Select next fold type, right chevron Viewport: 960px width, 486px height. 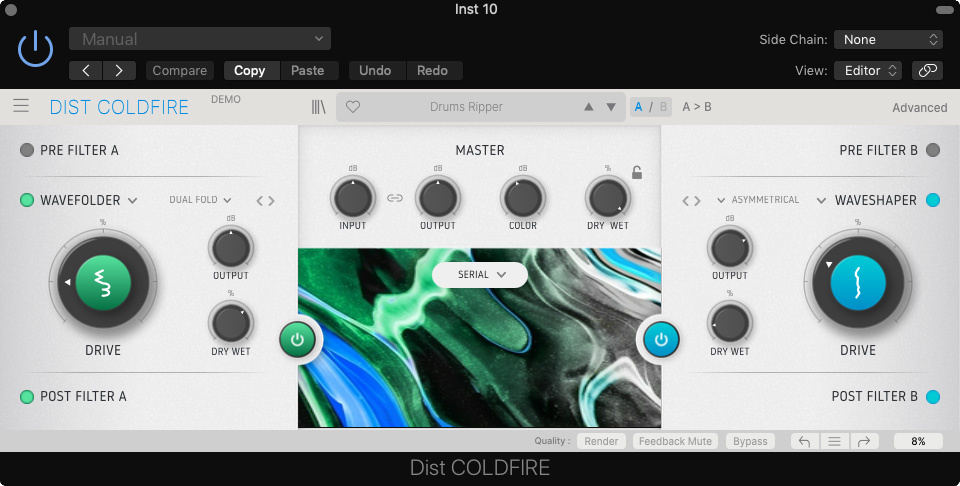point(271,200)
